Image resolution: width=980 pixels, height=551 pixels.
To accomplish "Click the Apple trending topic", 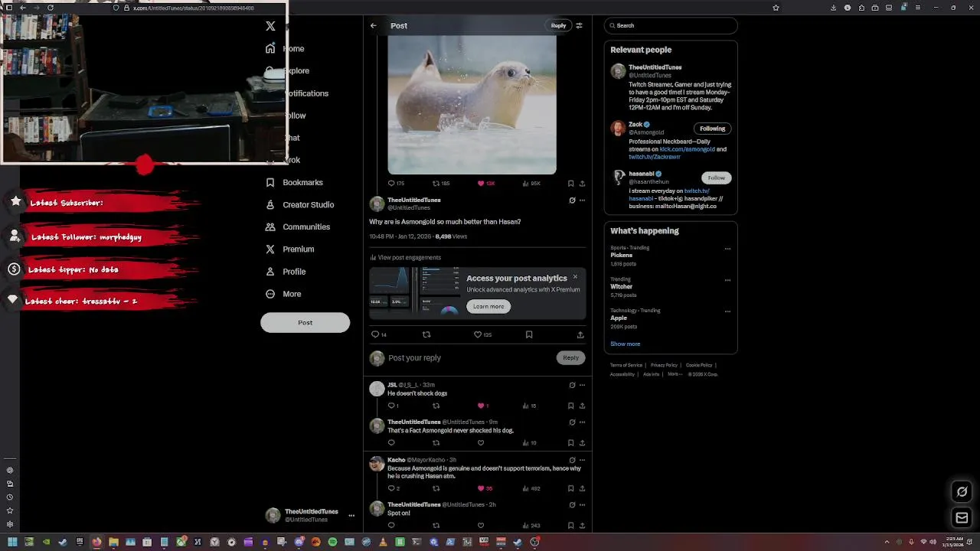I will coord(619,318).
